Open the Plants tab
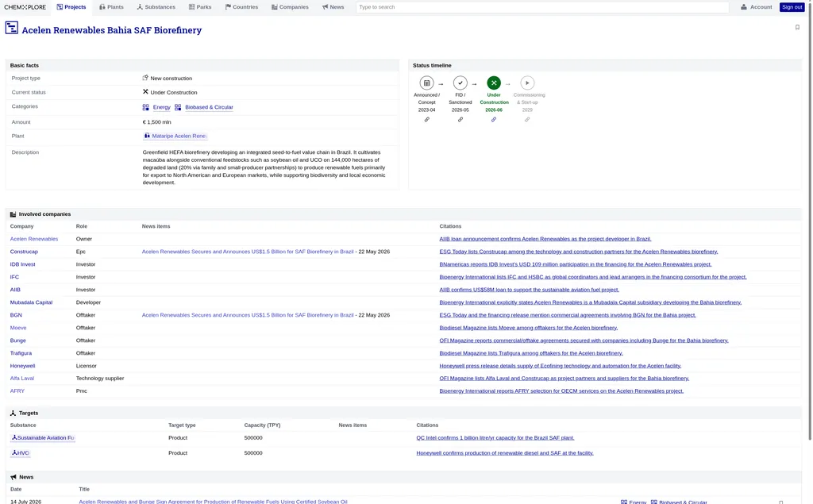813x504 pixels. (111, 6)
